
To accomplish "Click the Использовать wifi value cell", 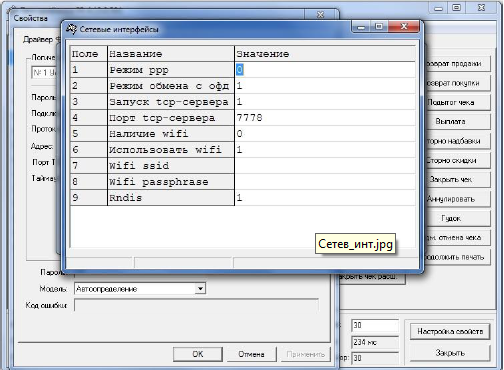I will point(325,150).
